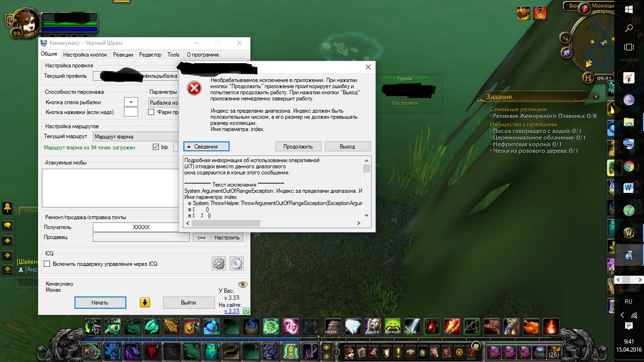Click the flower icon in ICQ section
The image size is (644, 362).
pos(219,263)
